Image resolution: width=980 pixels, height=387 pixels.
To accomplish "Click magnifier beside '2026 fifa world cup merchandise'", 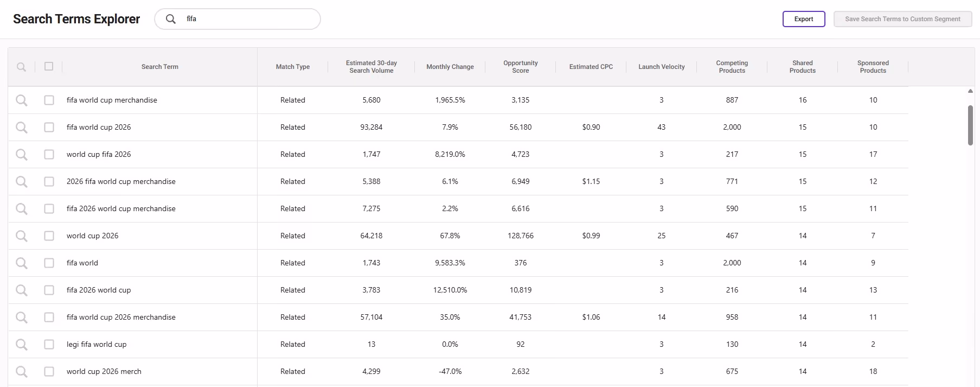I will point(21,181).
